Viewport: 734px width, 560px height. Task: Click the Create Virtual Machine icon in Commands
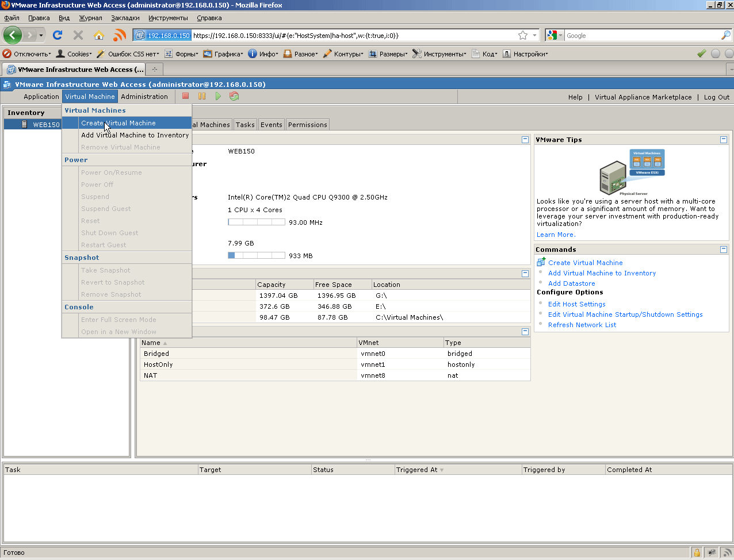tap(541, 262)
